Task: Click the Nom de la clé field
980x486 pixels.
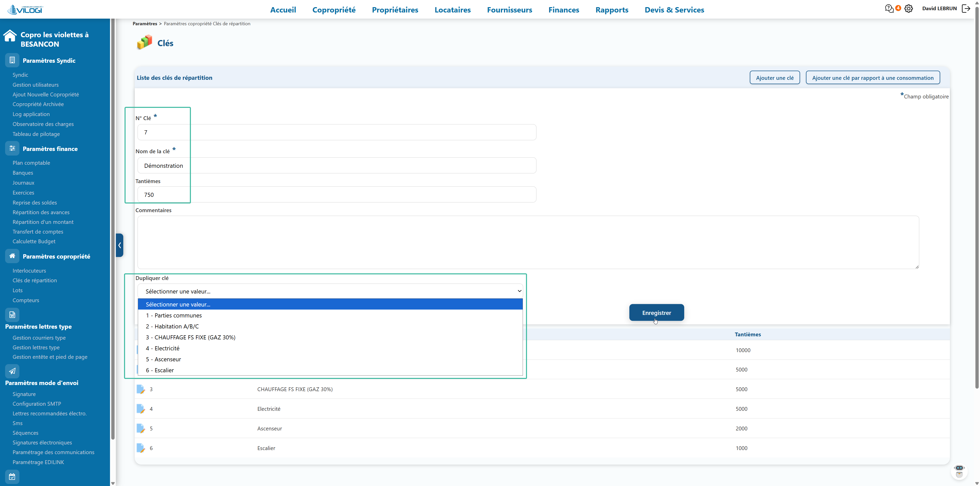Action: point(337,165)
